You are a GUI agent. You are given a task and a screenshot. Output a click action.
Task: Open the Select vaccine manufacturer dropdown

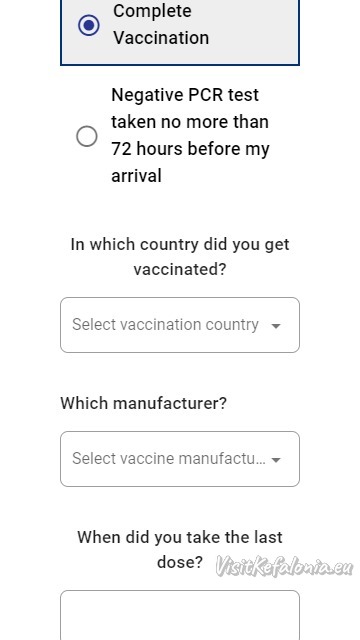tap(180, 459)
